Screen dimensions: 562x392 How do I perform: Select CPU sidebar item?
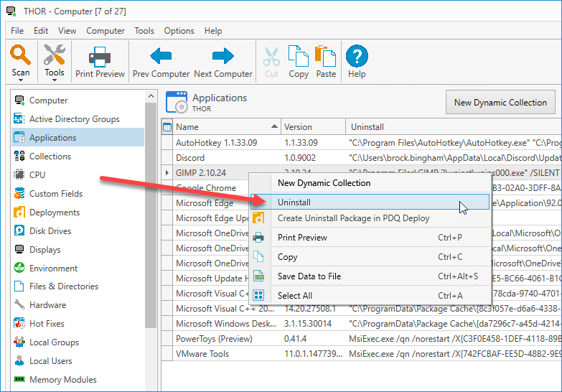[78, 175]
